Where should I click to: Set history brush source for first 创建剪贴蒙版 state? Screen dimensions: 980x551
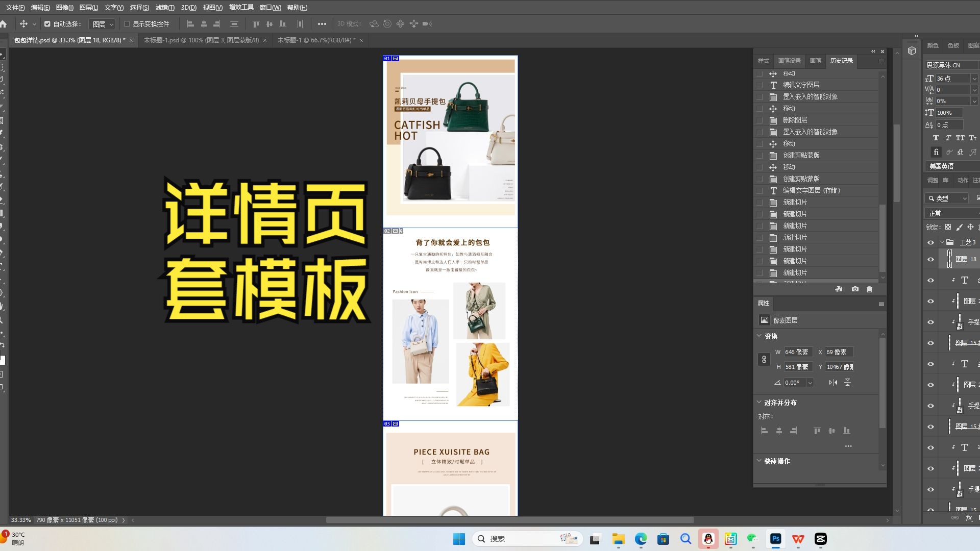pyautogui.click(x=759, y=156)
